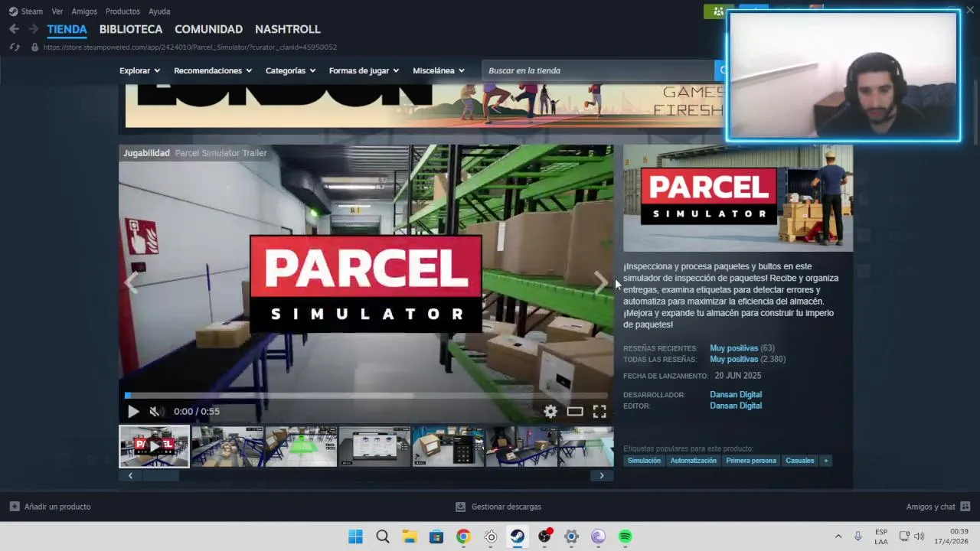The width and height of the screenshot is (980, 551).
Task: Expand the Recomendaciones dropdown
Action: [213, 70]
